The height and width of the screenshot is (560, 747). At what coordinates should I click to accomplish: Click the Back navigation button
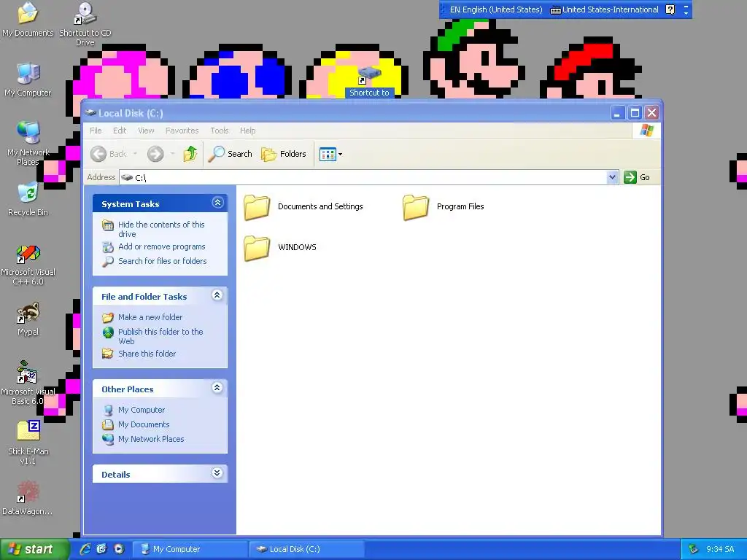[109, 154]
